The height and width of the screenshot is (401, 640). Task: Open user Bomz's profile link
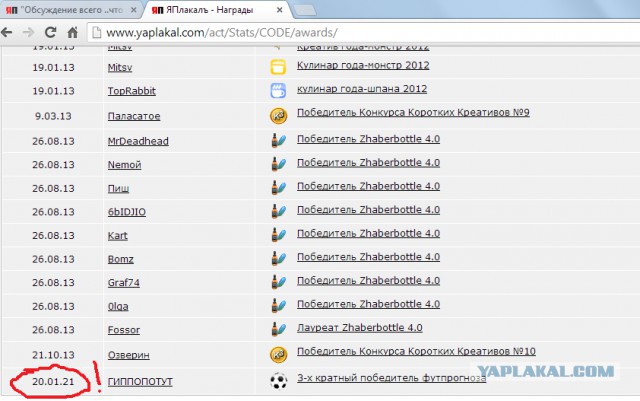[x=121, y=259]
